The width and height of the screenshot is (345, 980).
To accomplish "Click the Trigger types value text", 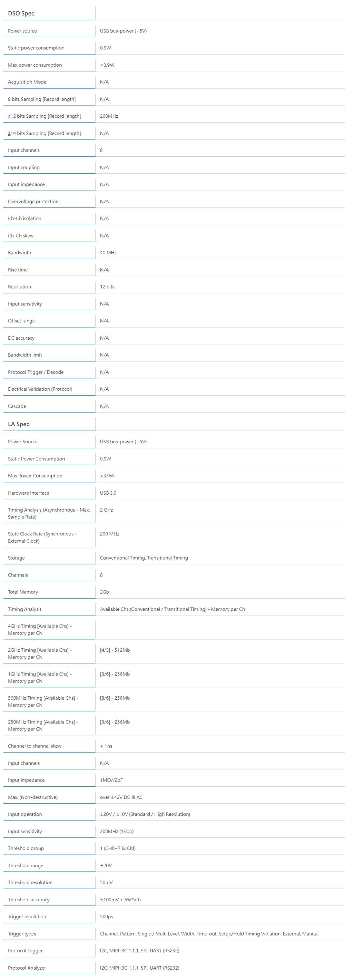I will tap(209, 934).
